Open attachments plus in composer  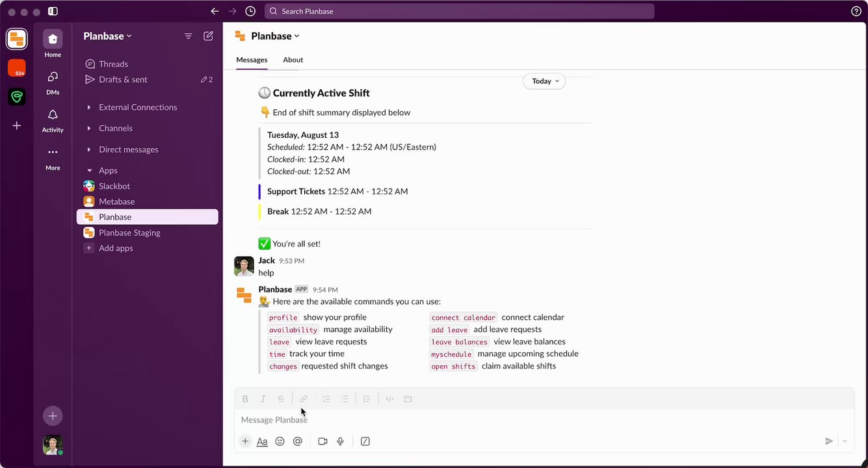[x=245, y=441]
